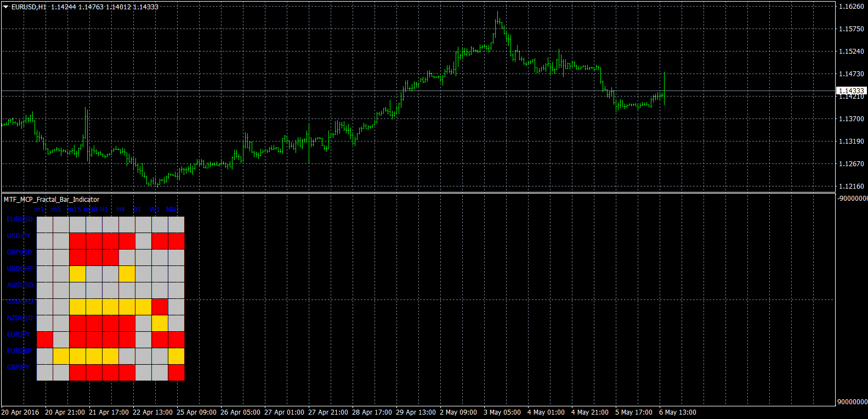
Task: Select the GBPUSD row label
Action: click(20, 252)
